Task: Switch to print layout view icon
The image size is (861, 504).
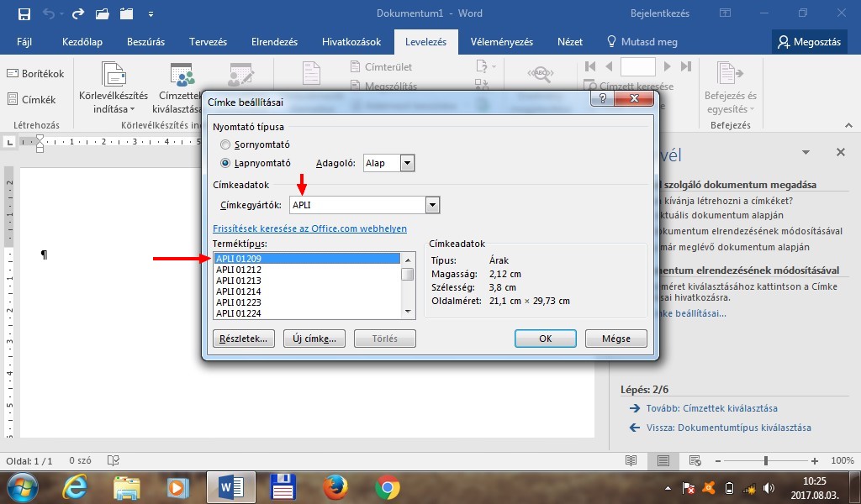Action: [x=663, y=460]
